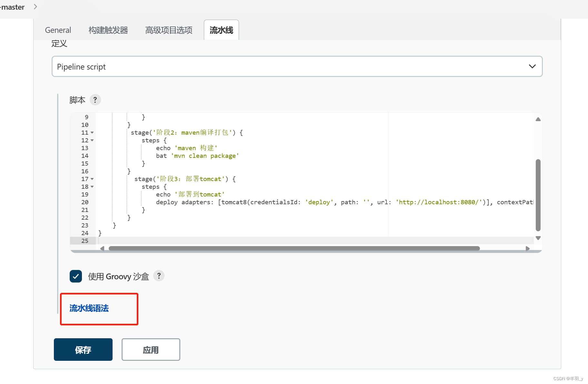
Task: Click line number 20 in the gutter
Action: (85, 202)
